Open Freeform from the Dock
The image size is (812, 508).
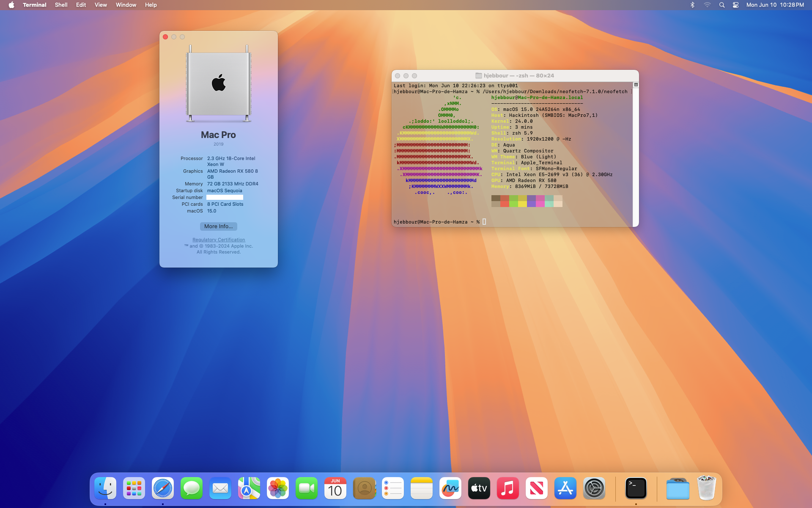point(450,489)
